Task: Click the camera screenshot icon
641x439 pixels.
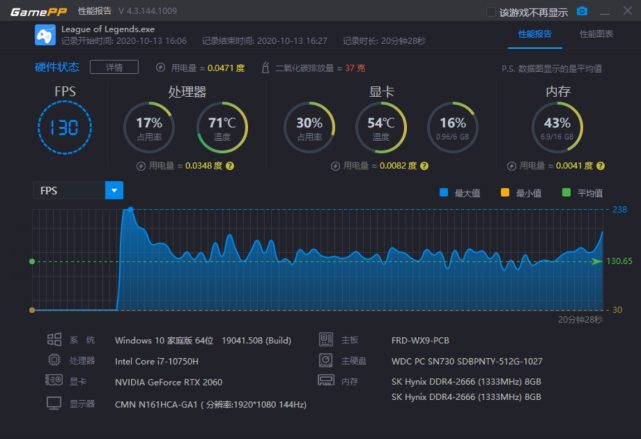Action: pyautogui.click(x=582, y=11)
